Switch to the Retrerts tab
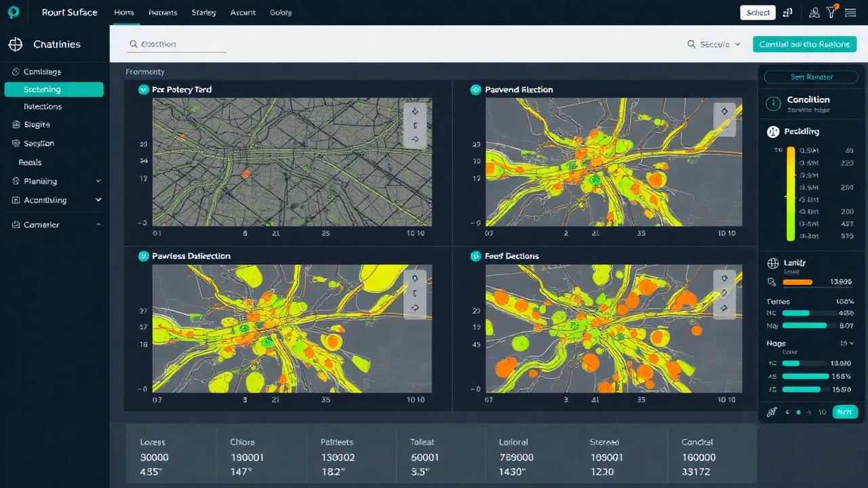 [x=163, y=13]
